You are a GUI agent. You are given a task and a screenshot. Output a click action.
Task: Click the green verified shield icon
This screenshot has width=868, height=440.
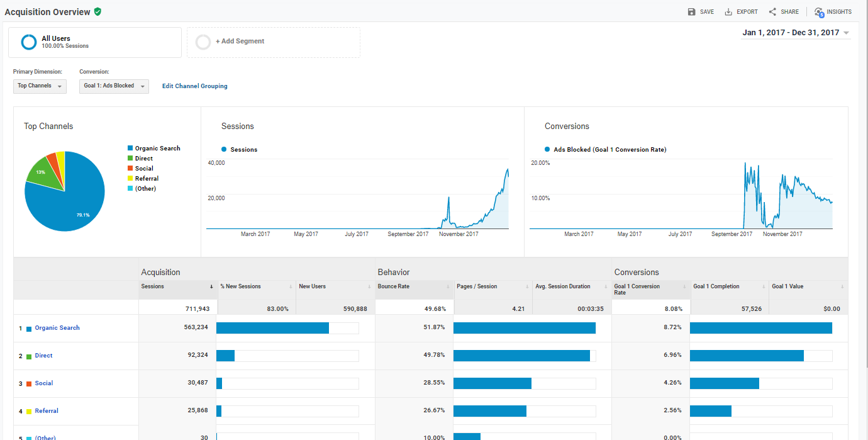point(97,12)
